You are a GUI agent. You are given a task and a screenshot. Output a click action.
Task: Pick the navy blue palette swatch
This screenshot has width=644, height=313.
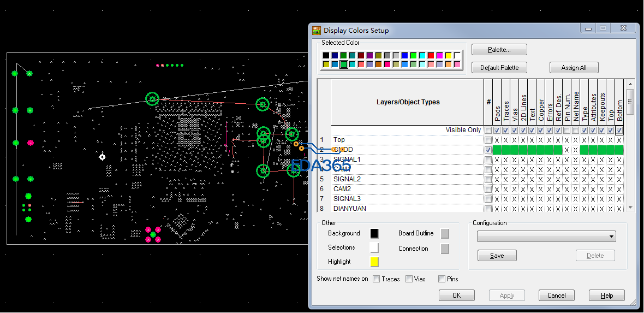pyautogui.click(x=335, y=56)
